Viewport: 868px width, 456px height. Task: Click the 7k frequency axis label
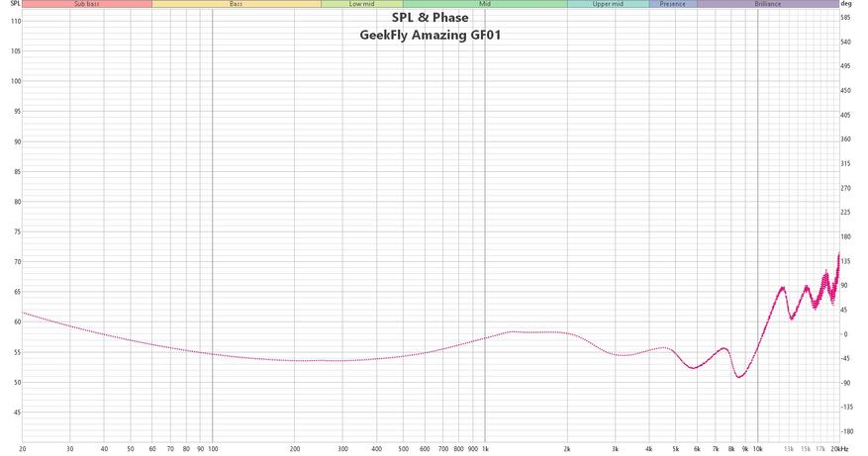716,449
